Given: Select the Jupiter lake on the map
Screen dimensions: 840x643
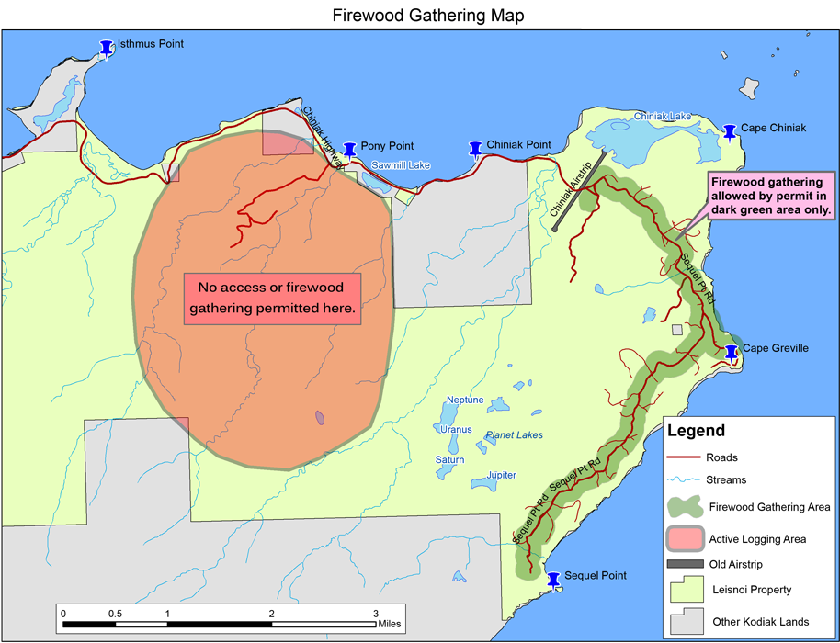Looking at the screenshot, I should pos(483,484).
